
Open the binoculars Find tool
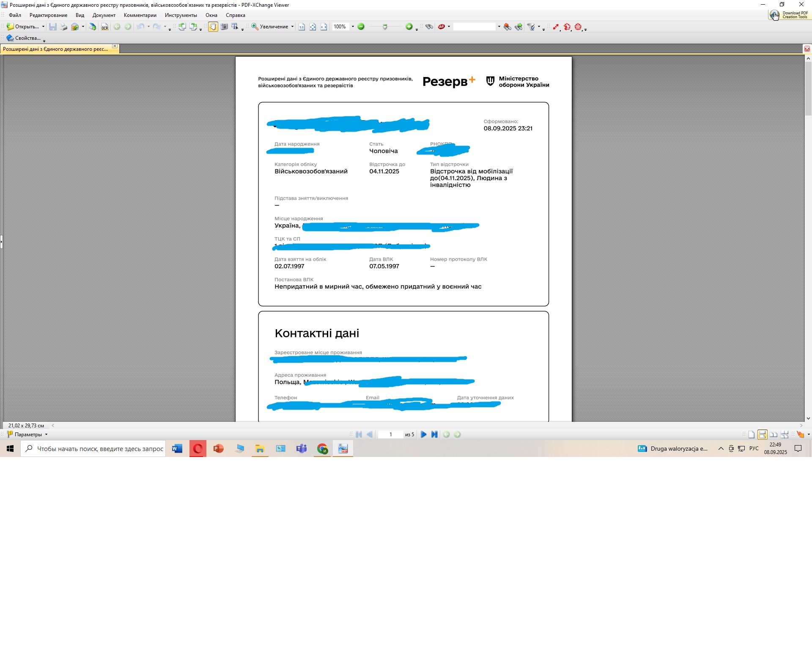tap(429, 27)
